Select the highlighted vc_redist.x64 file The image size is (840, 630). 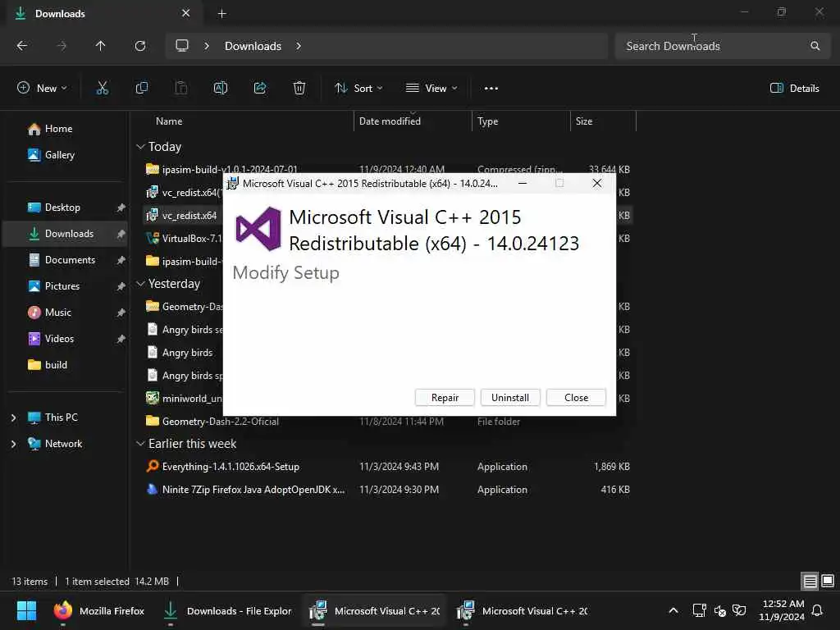[182, 216]
